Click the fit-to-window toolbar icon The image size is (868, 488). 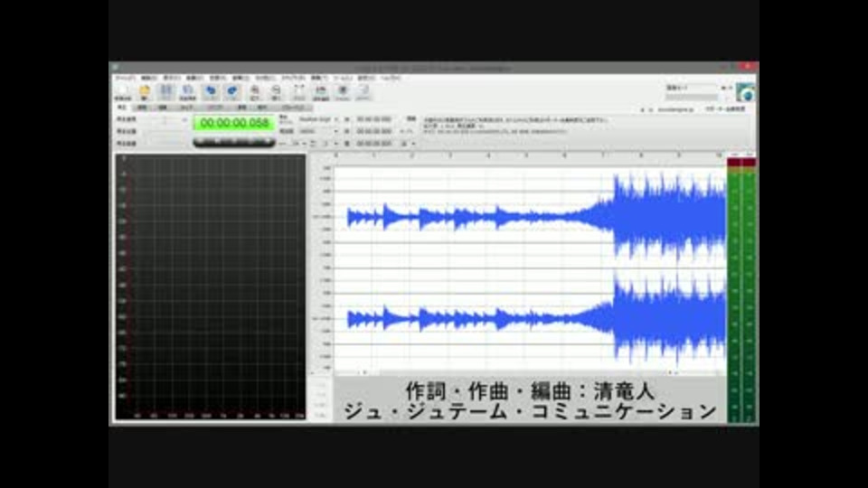[299, 92]
